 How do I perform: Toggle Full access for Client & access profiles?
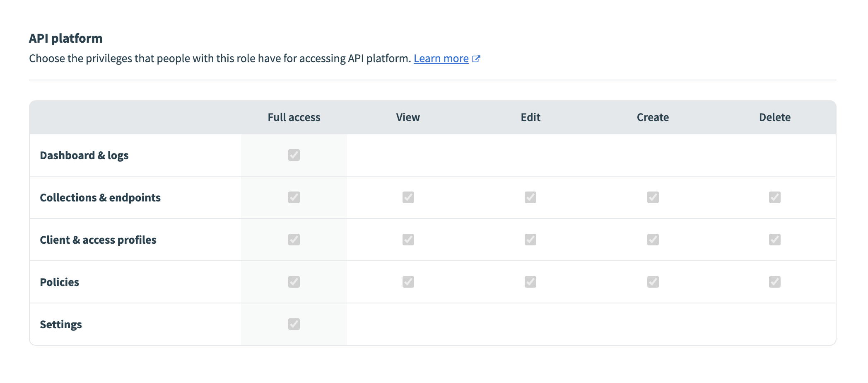tap(294, 240)
